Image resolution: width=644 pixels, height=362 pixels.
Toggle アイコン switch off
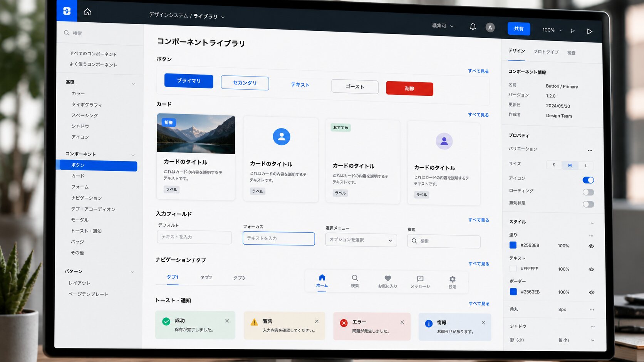[588, 180]
